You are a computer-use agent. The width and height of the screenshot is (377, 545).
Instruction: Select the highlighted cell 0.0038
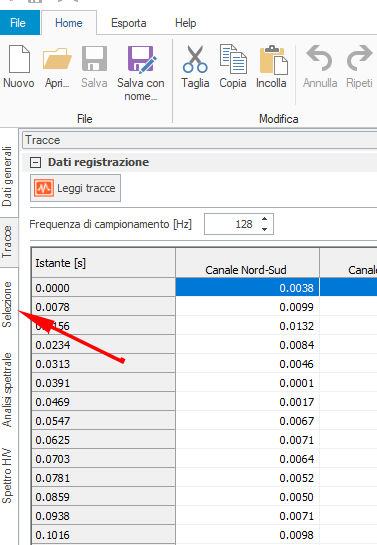247,287
